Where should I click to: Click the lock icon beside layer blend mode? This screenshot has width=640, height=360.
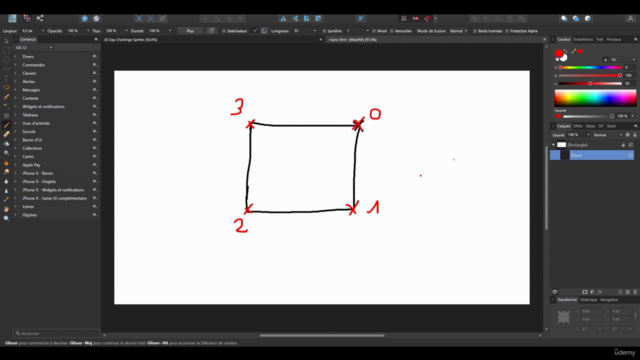point(635,135)
